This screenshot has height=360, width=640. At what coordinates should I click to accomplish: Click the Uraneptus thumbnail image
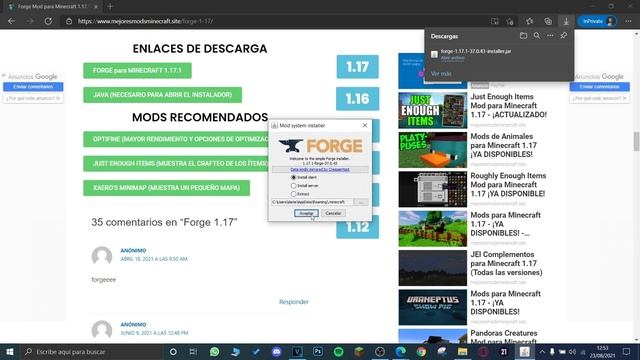pos(433,307)
